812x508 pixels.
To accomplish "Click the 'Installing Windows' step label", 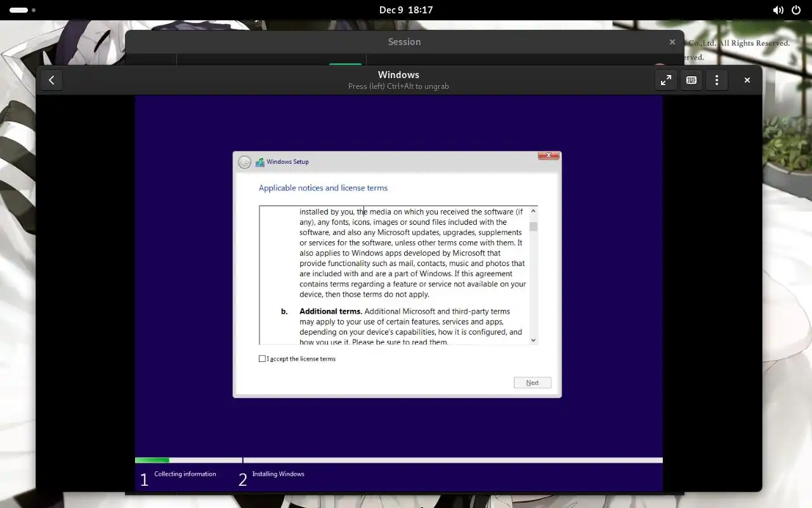I will [278, 474].
